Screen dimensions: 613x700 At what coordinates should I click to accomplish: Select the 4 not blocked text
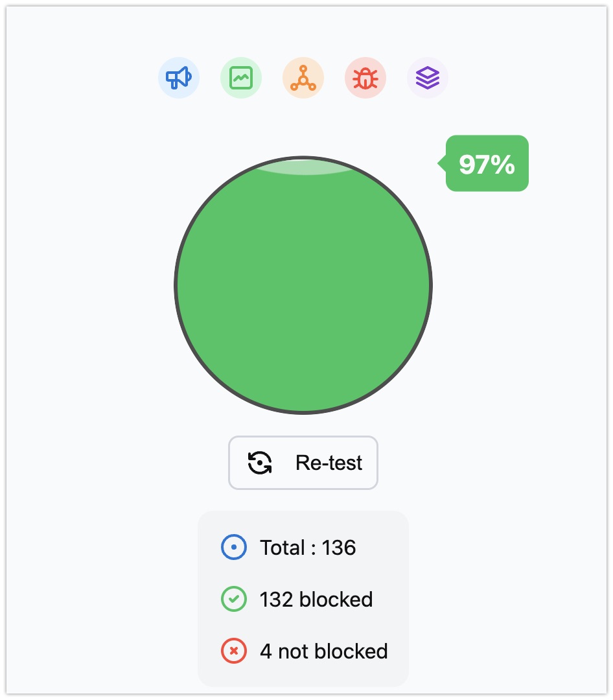click(x=324, y=651)
